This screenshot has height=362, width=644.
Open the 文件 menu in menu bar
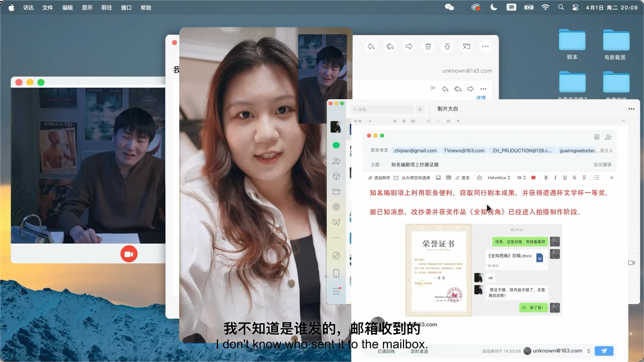[48, 7]
